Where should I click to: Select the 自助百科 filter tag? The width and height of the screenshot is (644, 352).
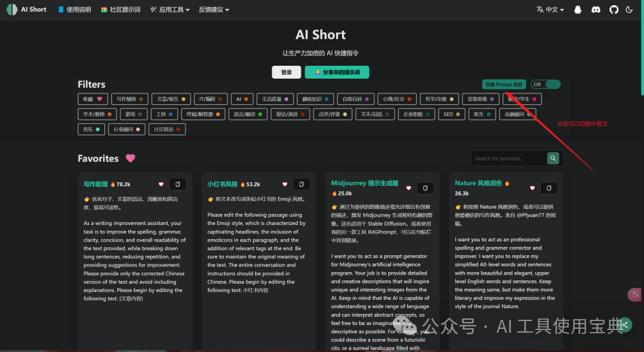pyautogui.click(x=355, y=99)
